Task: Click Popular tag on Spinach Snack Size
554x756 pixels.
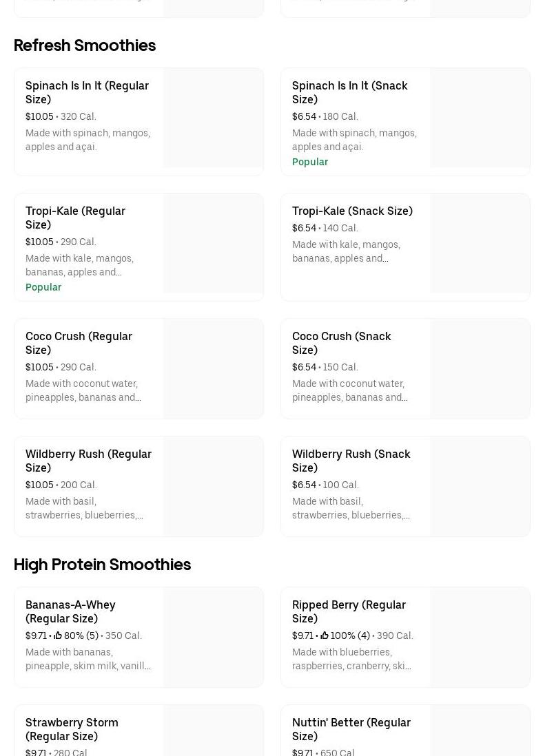Action: tap(310, 162)
